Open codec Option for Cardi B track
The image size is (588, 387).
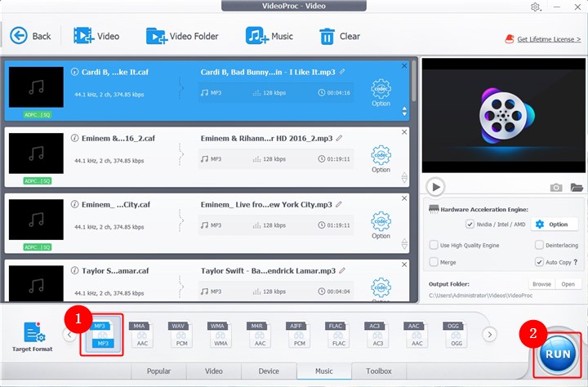coord(381,92)
